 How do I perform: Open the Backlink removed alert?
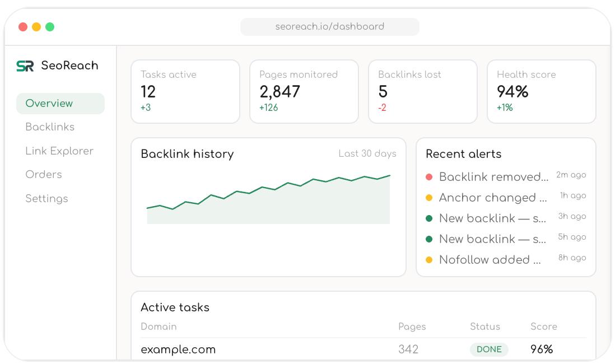tap(506, 177)
